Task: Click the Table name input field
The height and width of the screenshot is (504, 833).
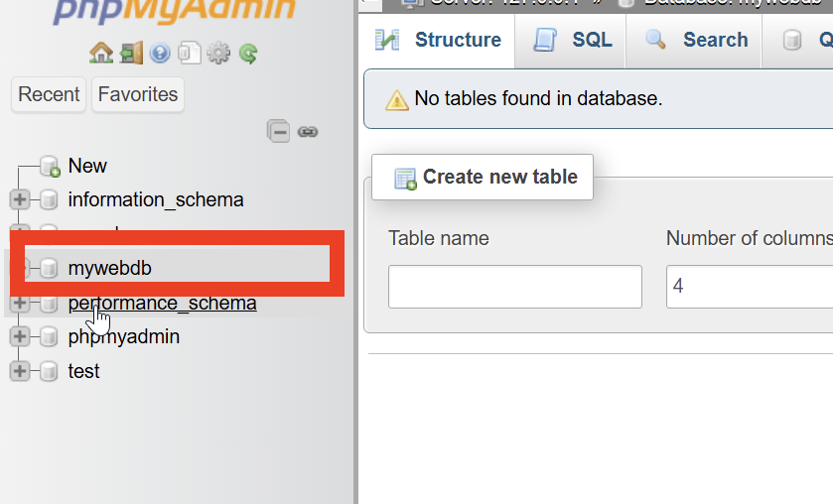Action: pyautogui.click(x=514, y=287)
